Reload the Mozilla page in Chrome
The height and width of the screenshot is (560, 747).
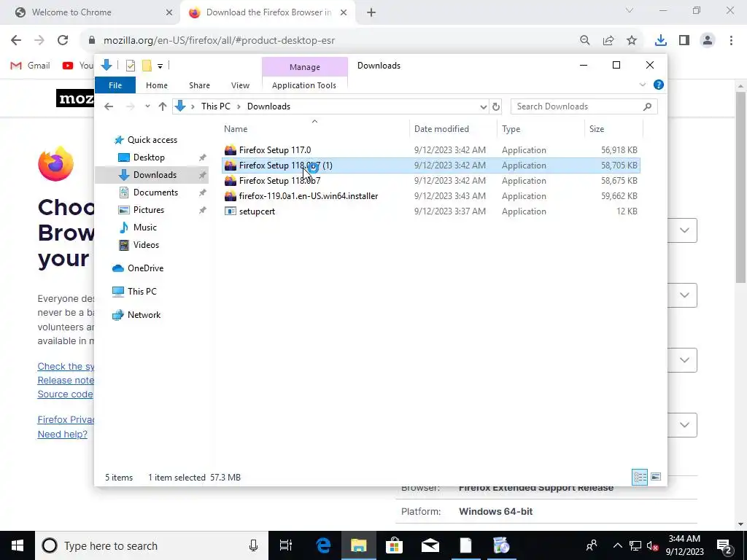point(63,41)
